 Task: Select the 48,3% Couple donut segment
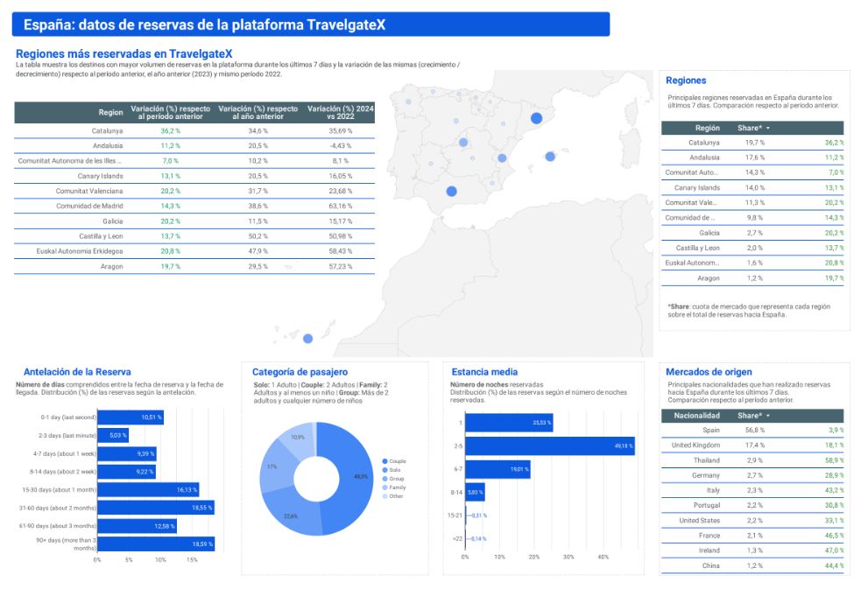[x=352, y=477]
